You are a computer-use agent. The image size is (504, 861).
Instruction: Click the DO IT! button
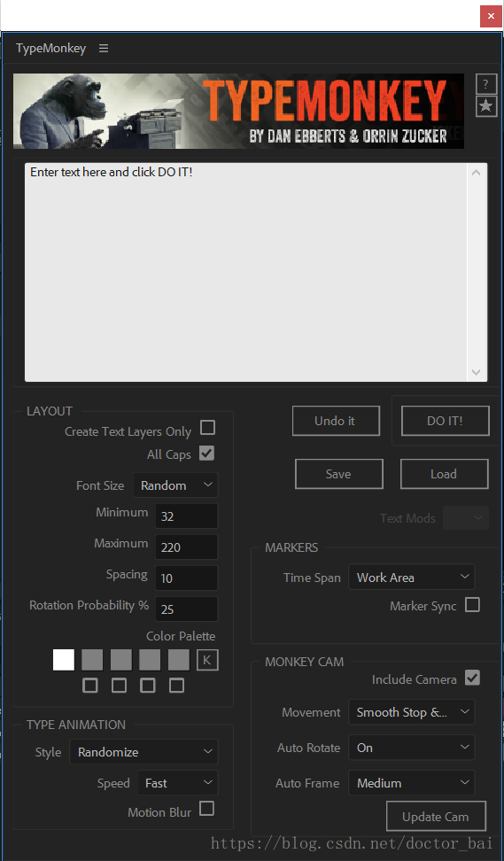pos(446,421)
